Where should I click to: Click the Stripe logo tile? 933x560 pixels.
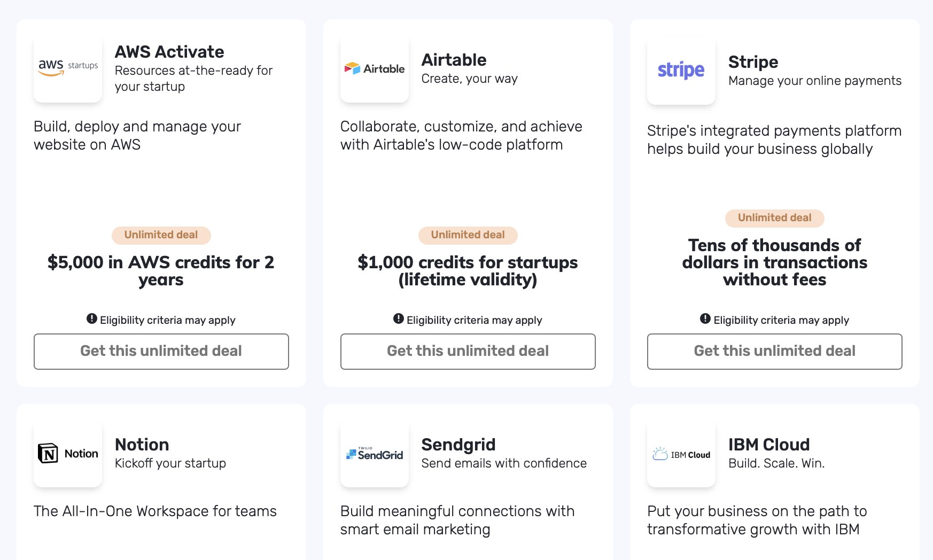click(x=681, y=71)
